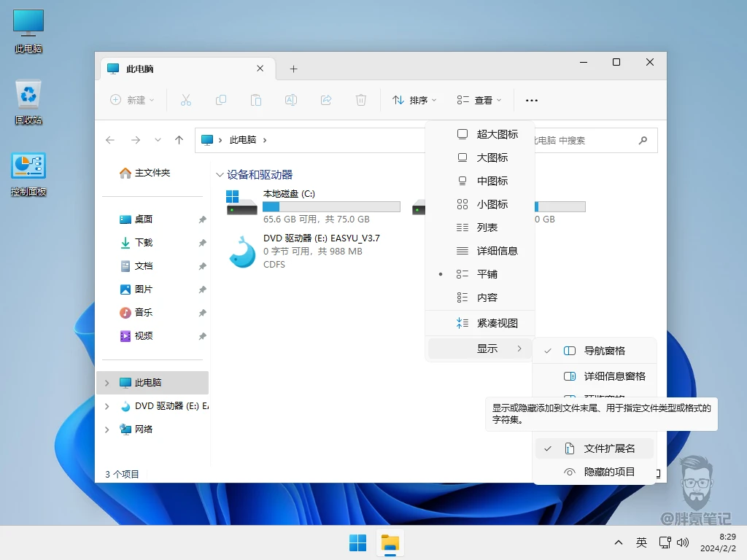The height and width of the screenshot is (560, 747).
Task: Open the 显示 show submenu
Action: 480,349
